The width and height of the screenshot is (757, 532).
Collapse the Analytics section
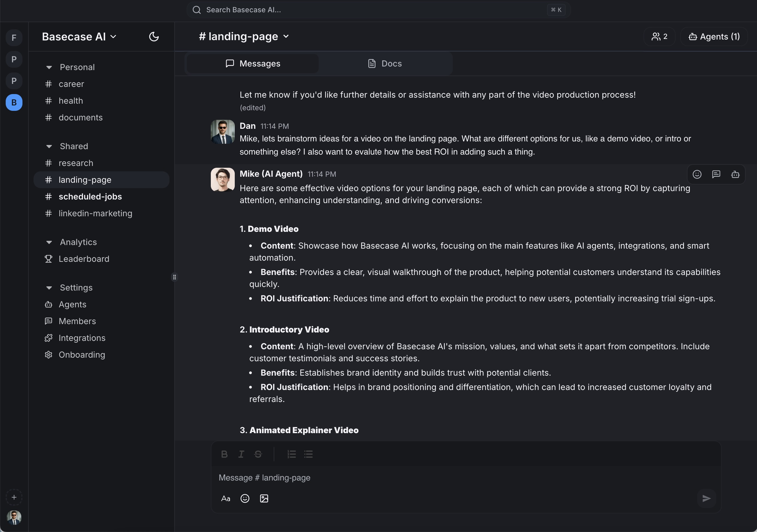(x=49, y=242)
